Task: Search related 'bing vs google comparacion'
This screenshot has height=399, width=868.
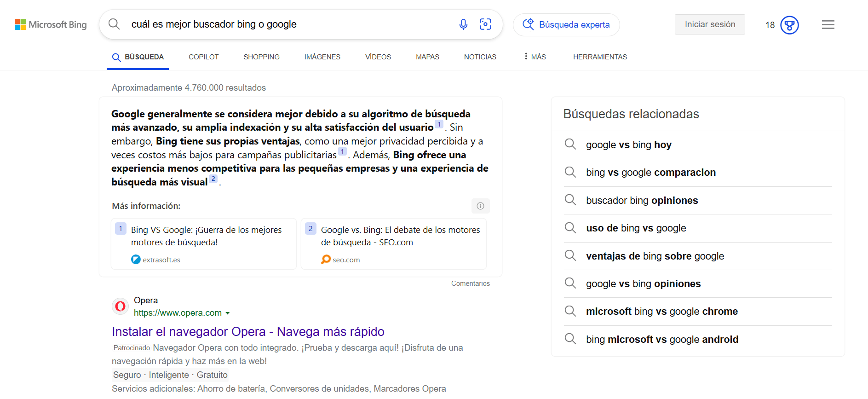Action: click(698, 173)
